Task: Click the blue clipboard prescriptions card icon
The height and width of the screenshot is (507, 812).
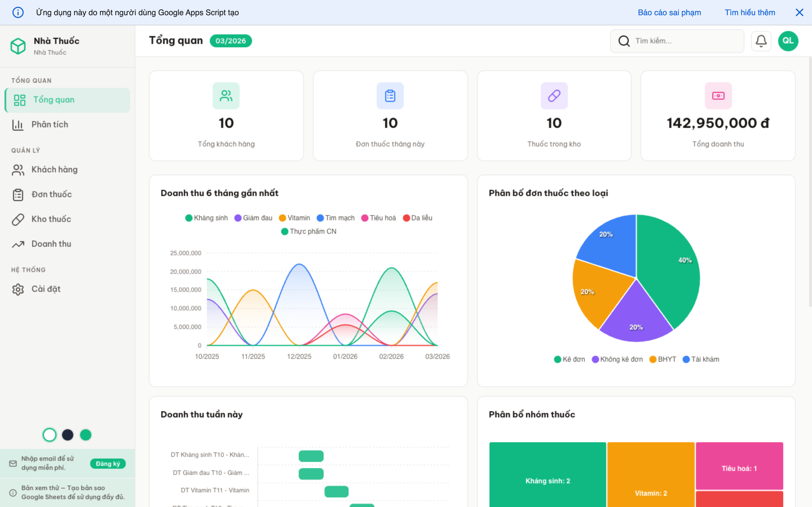Action: point(390,96)
